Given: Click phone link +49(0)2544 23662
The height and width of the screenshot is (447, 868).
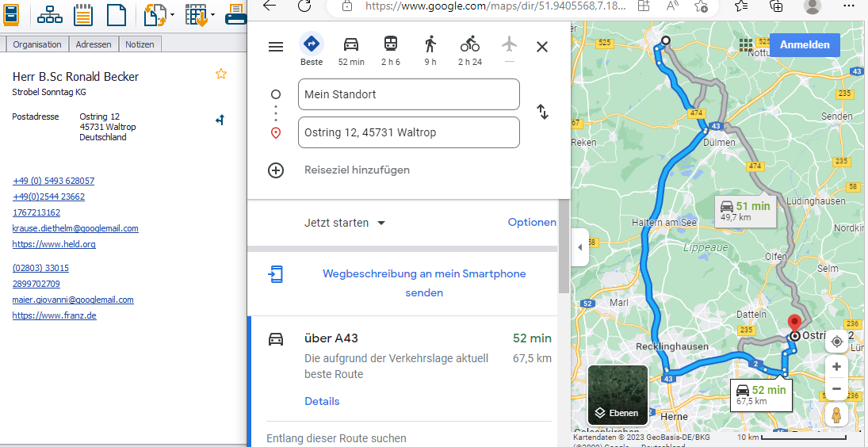Looking at the screenshot, I should pos(48,197).
